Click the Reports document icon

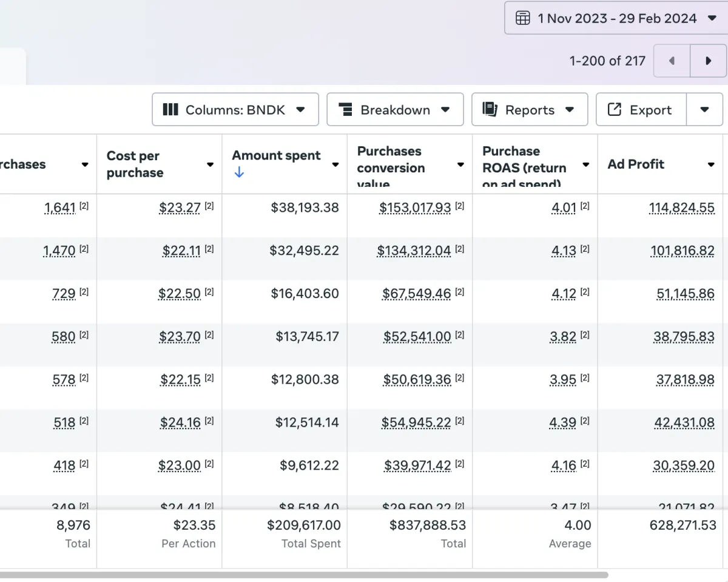490,109
